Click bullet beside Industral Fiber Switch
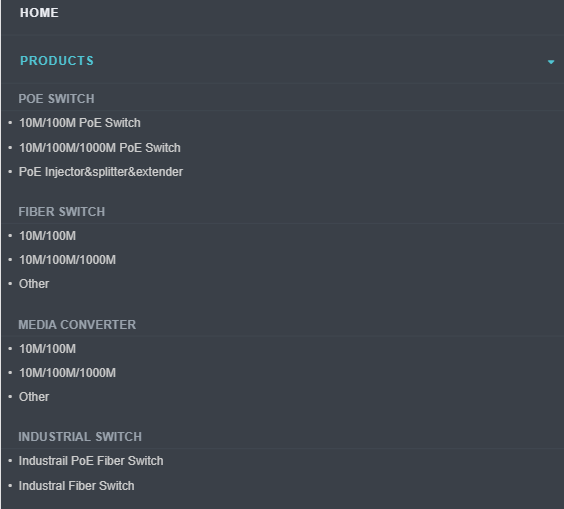 click(10, 486)
